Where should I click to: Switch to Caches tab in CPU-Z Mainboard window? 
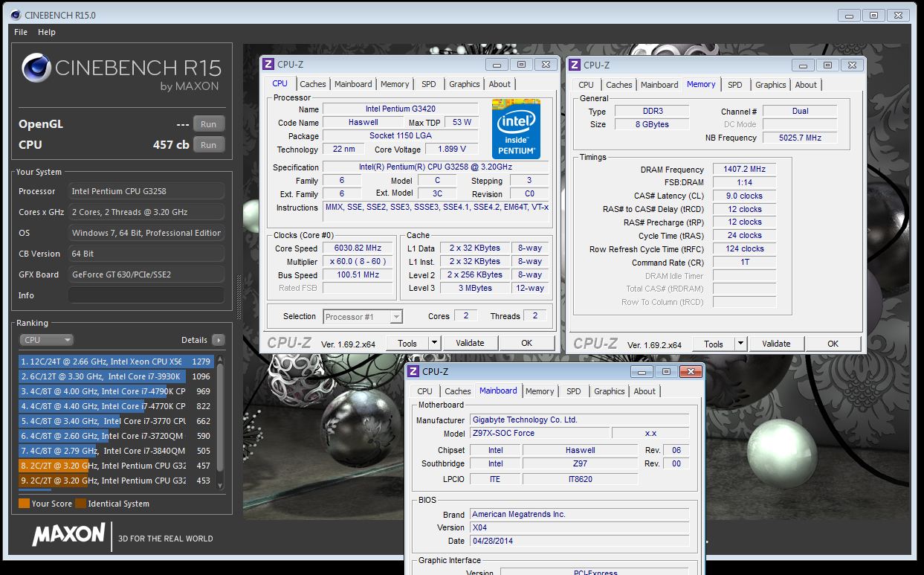pos(458,391)
